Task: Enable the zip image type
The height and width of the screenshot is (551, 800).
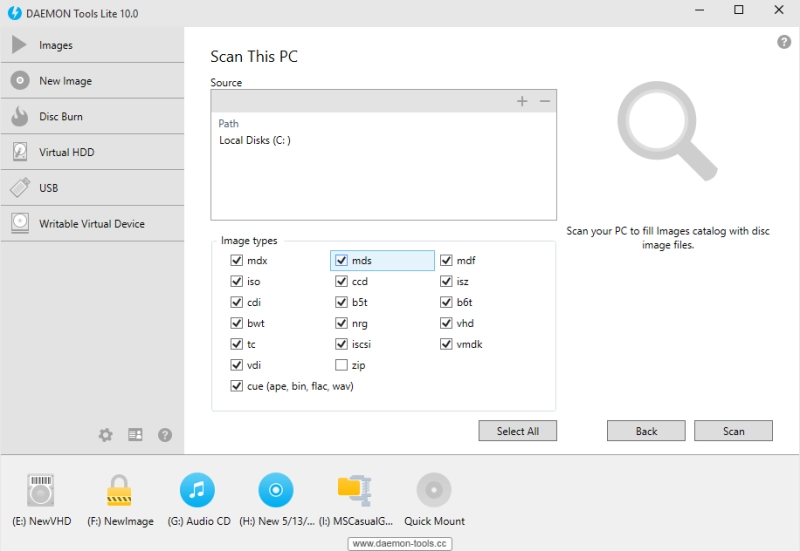Action: coord(341,365)
